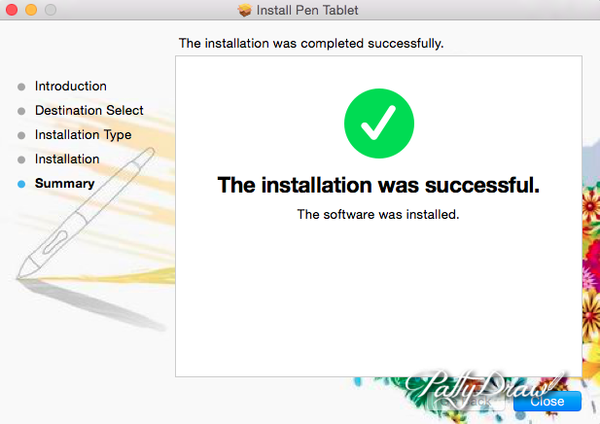Select the Introduction step label
Screen dimensions: 600x424
[x=70, y=86]
